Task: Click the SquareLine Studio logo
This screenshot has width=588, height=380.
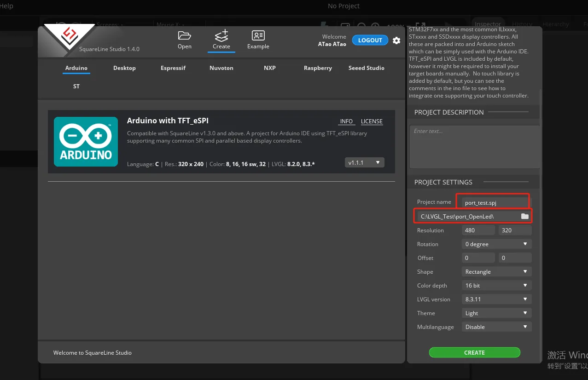Action: point(70,35)
